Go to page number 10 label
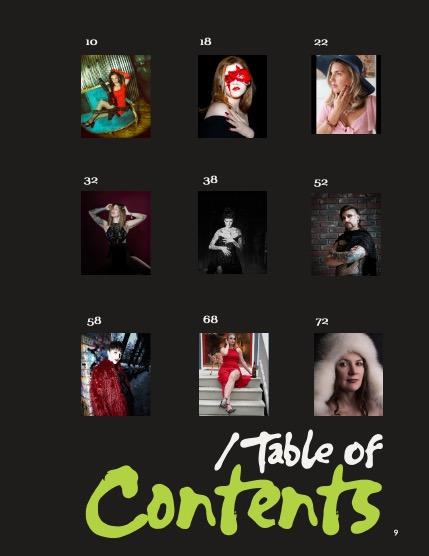Image resolution: width=429 pixels, height=556 pixels. click(91, 42)
